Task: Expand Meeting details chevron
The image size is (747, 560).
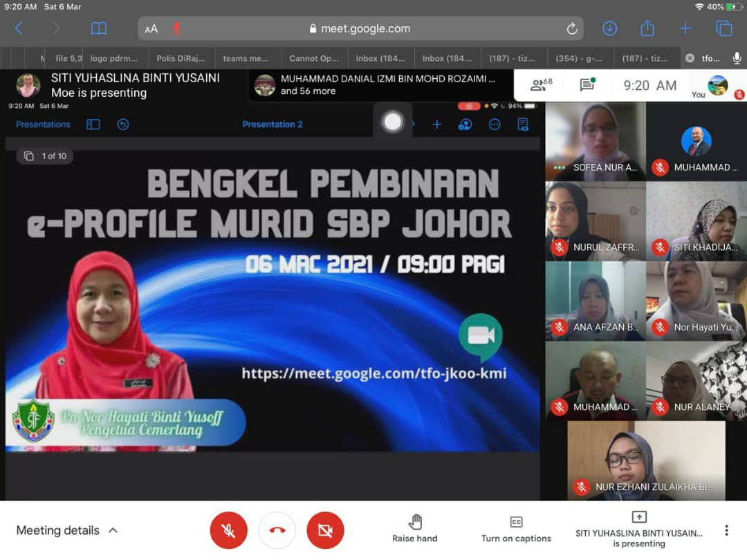Action: click(x=113, y=530)
